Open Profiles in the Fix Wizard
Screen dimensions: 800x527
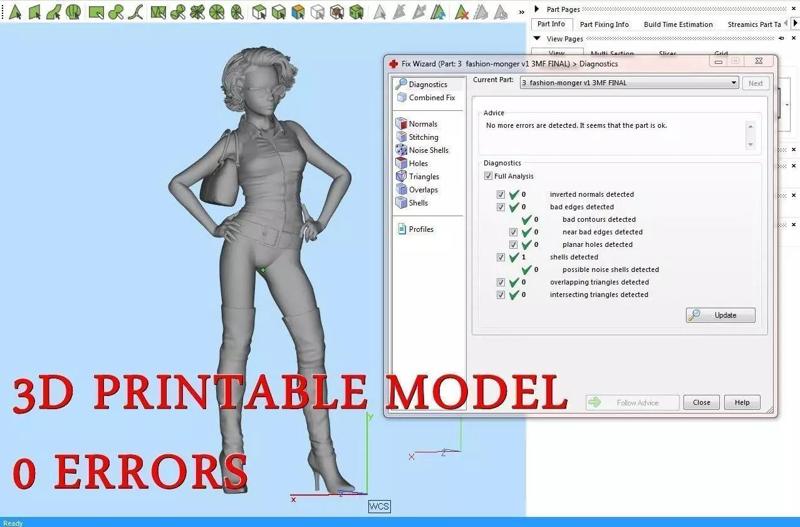[x=421, y=229]
